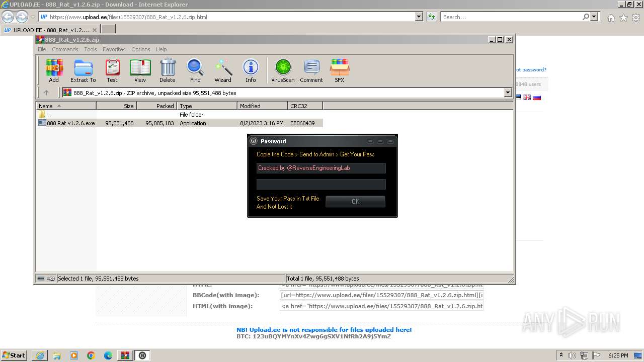This screenshot has width=644, height=362.
Task: Open a new tab in Internet Explorer
Action: click(108, 30)
